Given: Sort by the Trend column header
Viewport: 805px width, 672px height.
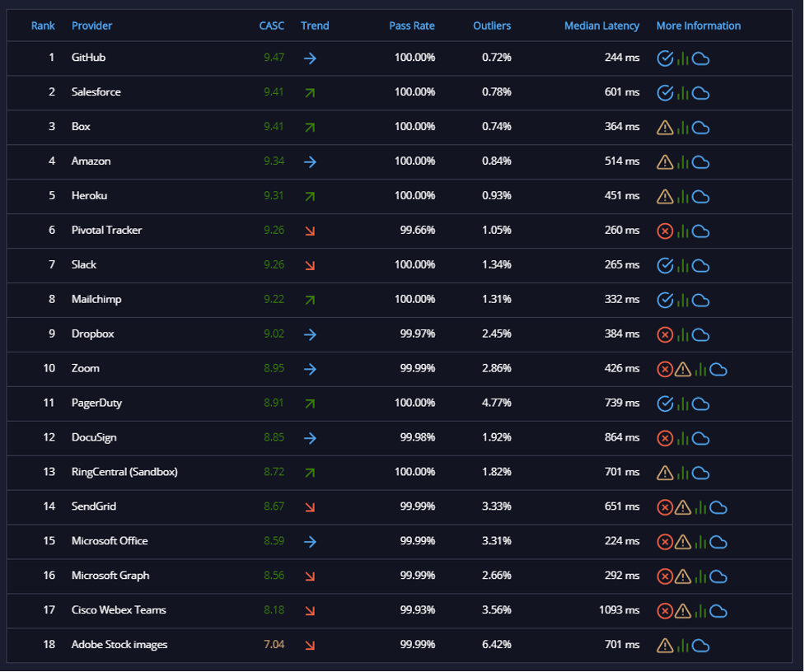Looking at the screenshot, I should click(x=315, y=26).
